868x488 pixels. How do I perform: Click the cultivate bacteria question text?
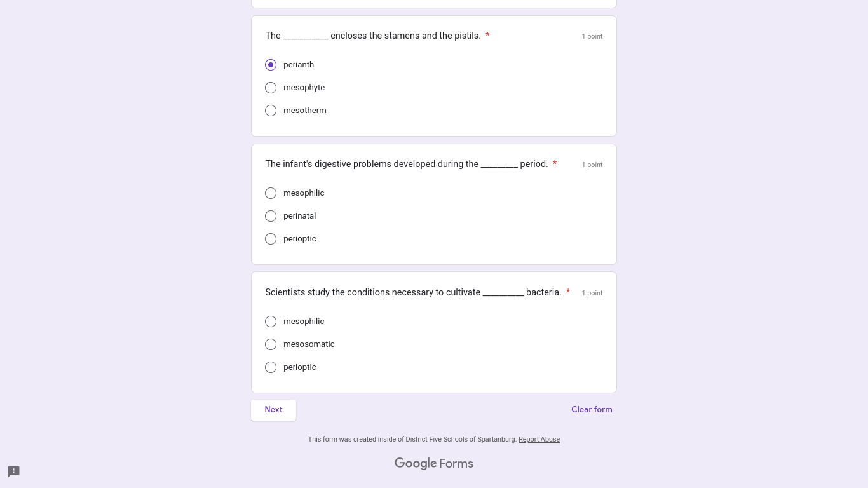pos(413,292)
